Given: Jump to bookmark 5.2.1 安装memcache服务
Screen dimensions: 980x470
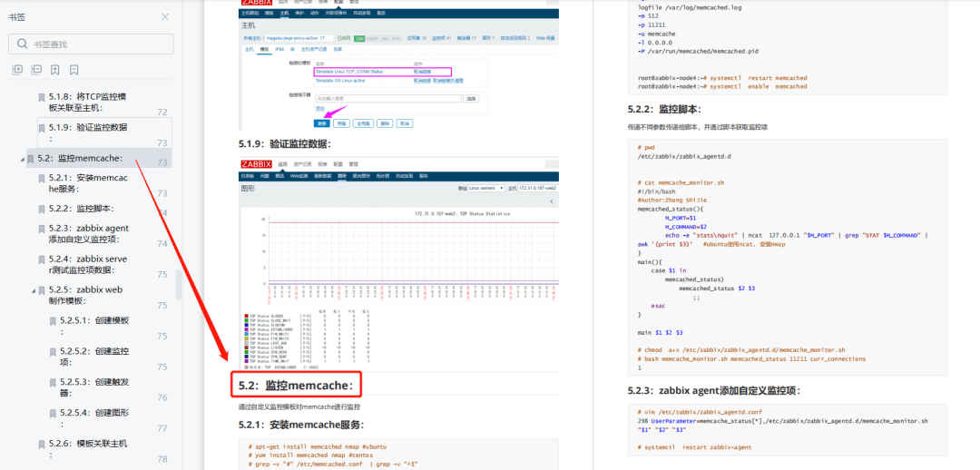Looking at the screenshot, I should coord(87,183).
